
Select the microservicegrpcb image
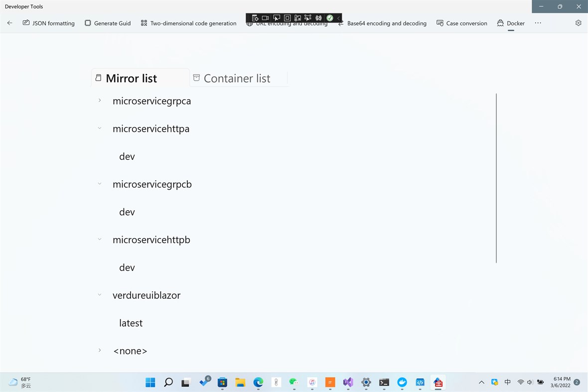[x=152, y=184]
